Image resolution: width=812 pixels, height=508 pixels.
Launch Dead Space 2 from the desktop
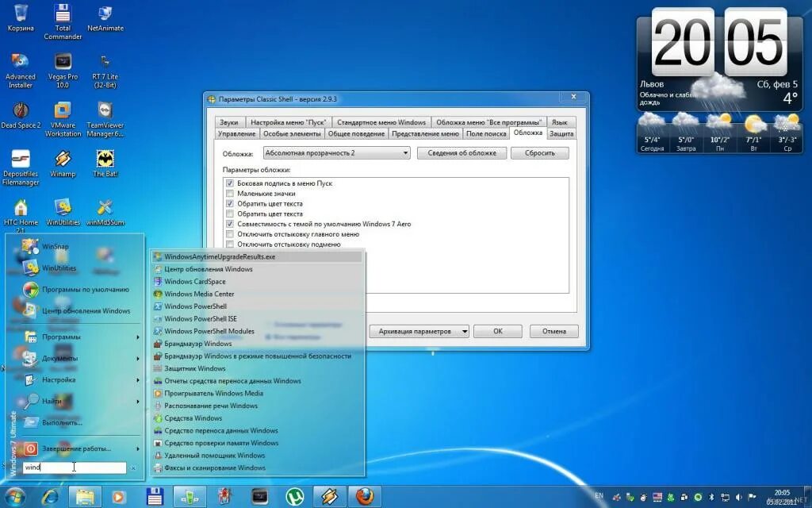point(21,115)
